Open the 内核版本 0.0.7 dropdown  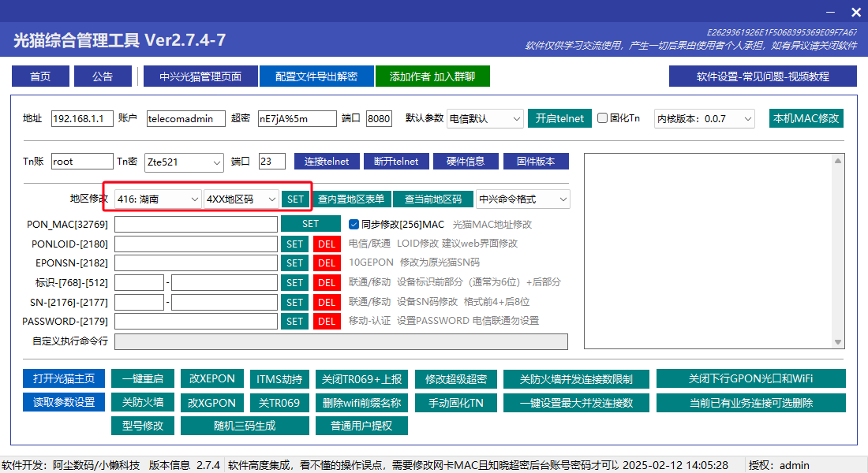[704, 118]
